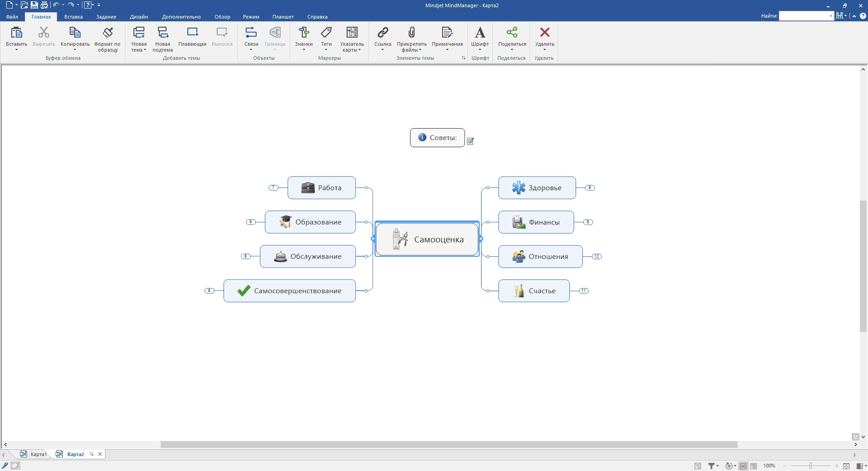Select the Финансы topic
The image size is (868, 471).
pos(536,222)
